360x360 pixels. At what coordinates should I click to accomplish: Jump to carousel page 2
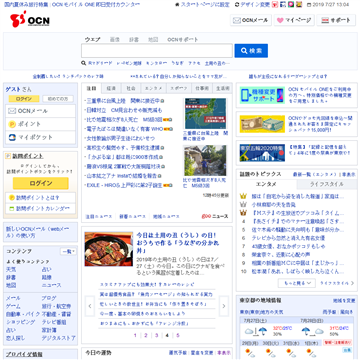[146, 335]
